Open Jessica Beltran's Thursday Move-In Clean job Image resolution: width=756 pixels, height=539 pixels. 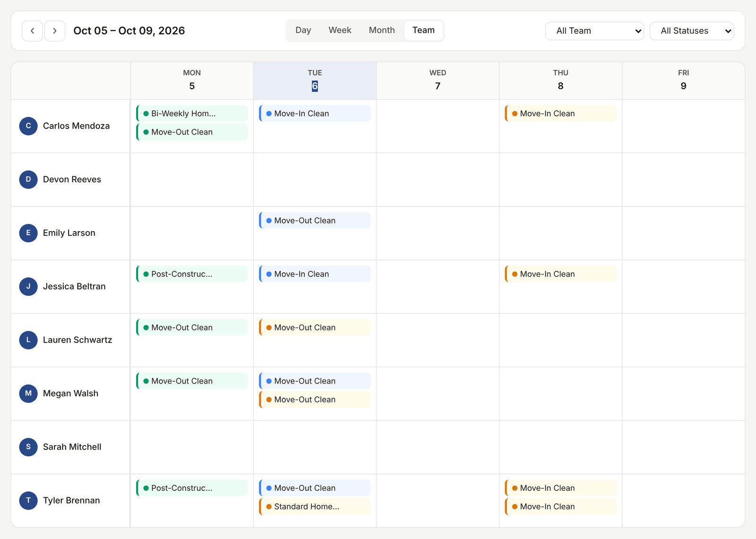point(560,274)
